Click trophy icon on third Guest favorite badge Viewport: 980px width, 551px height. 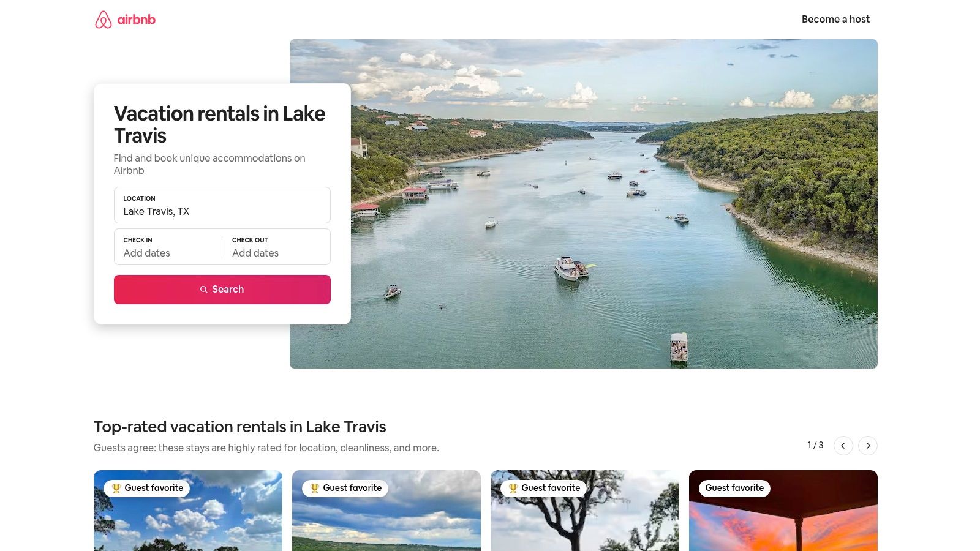tap(513, 488)
